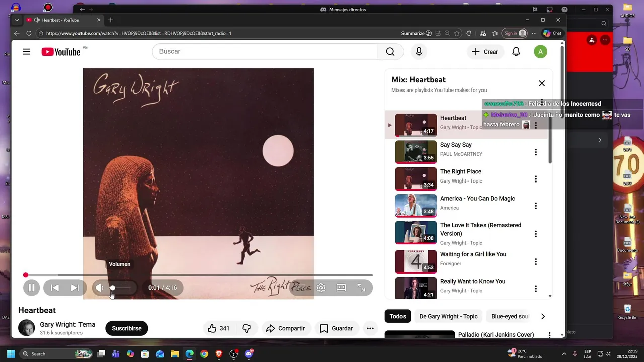Open options for Waiting for a Girl like You
The height and width of the screenshot is (362, 644).
(536, 262)
